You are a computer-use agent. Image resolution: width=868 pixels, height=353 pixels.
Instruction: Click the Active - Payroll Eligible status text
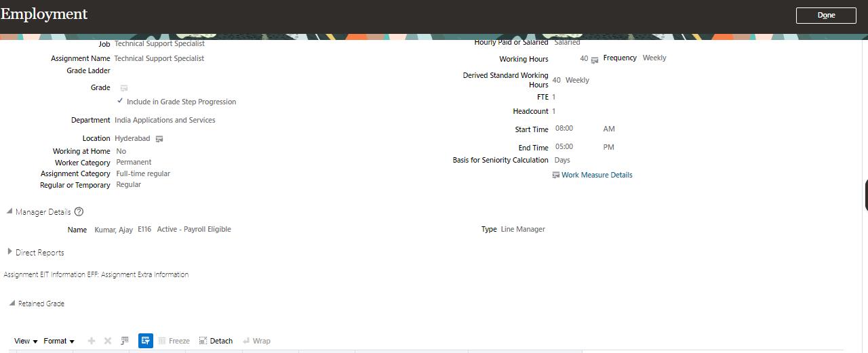[194, 229]
